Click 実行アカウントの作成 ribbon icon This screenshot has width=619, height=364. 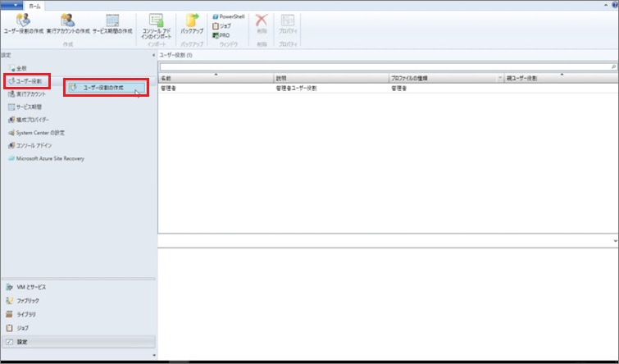[x=68, y=21]
